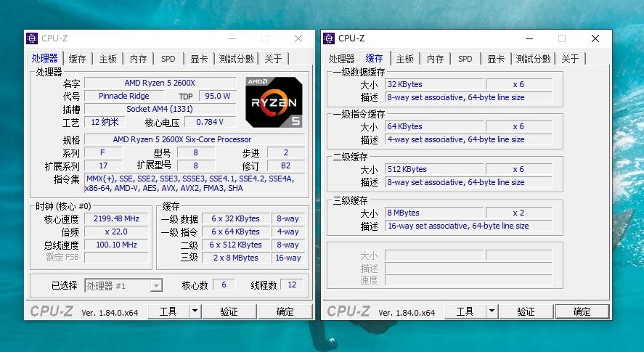
Task: Click the empty 速度 field in the bottom group
Action: (468, 281)
